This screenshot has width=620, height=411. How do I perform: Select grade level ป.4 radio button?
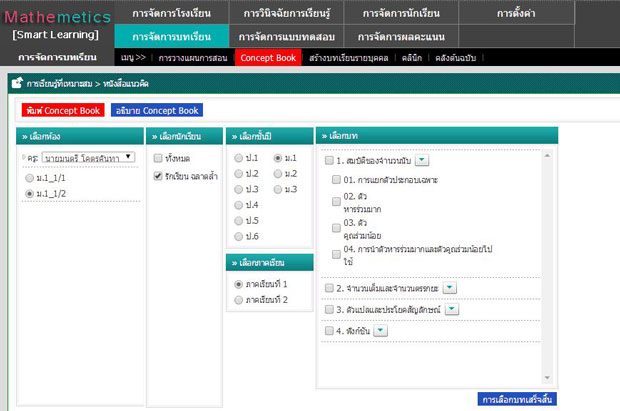pyautogui.click(x=236, y=204)
